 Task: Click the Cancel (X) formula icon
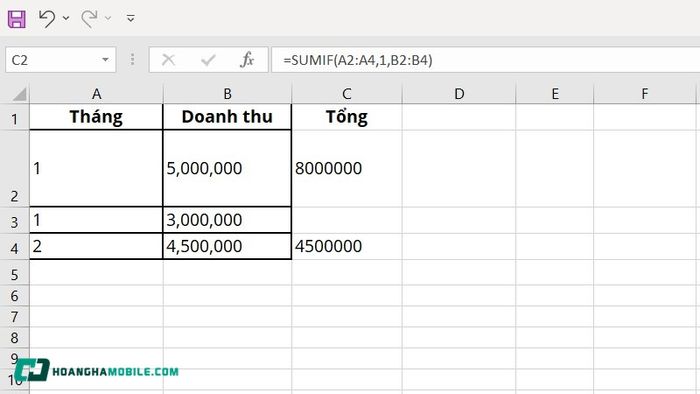point(168,60)
